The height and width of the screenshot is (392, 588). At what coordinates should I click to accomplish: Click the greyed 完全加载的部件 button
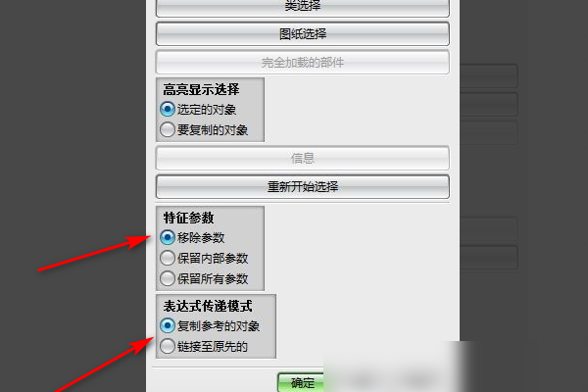(x=302, y=63)
